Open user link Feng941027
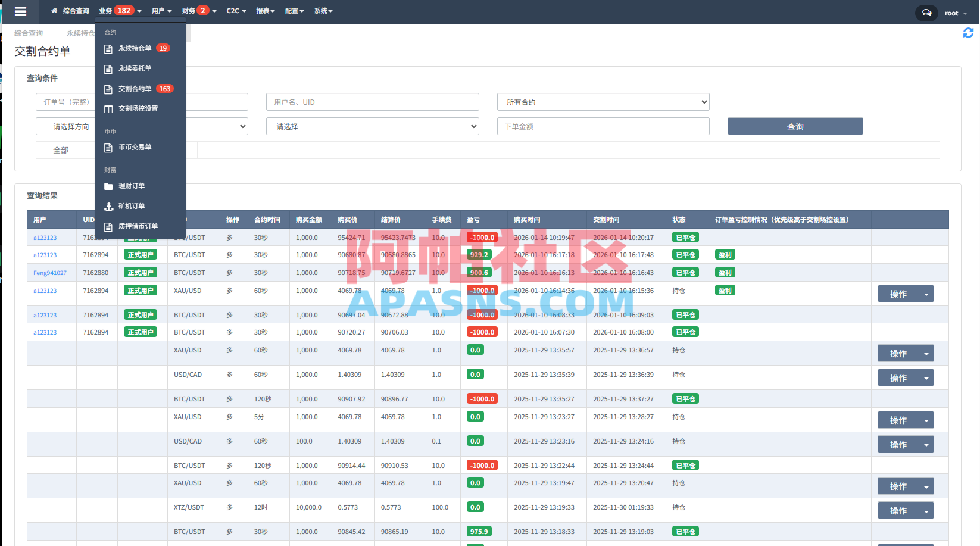The image size is (980, 546). coord(50,273)
